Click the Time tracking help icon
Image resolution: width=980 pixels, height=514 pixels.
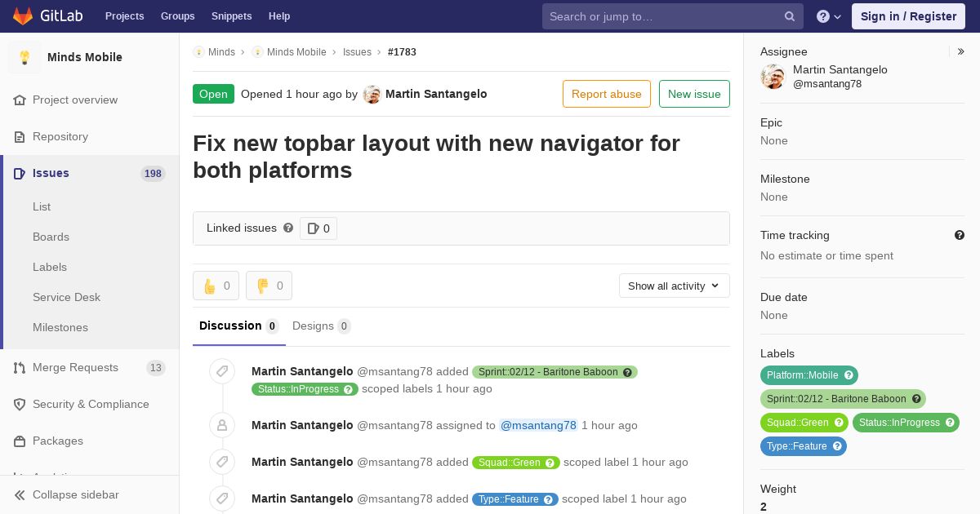pos(960,235)
